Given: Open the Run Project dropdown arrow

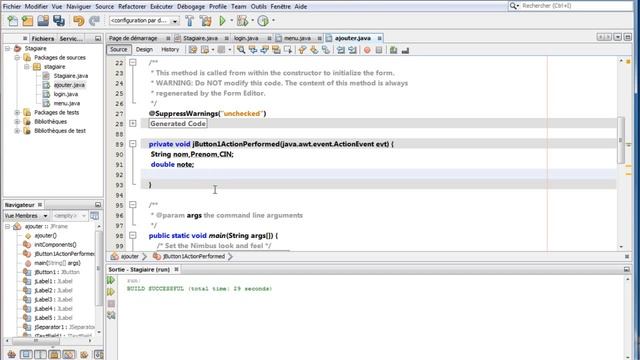Looking at the screenshot, I should (x=231, y=20).
